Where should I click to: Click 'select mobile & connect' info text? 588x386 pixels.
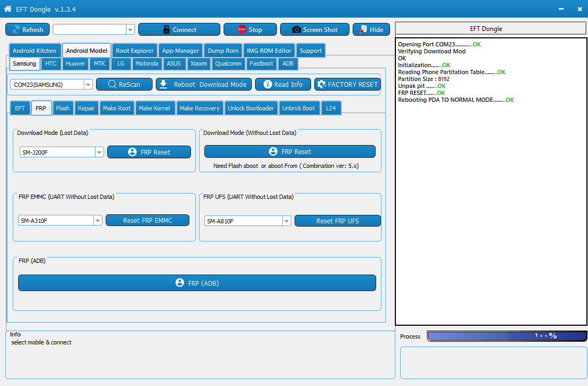tap(41, 342)
